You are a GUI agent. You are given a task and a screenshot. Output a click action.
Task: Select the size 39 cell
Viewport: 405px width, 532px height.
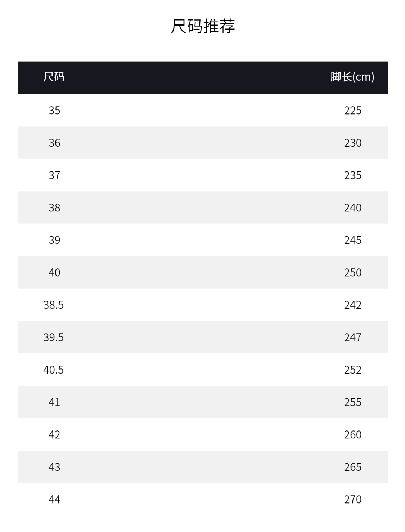pyautogui.click(x=54, y=240)
